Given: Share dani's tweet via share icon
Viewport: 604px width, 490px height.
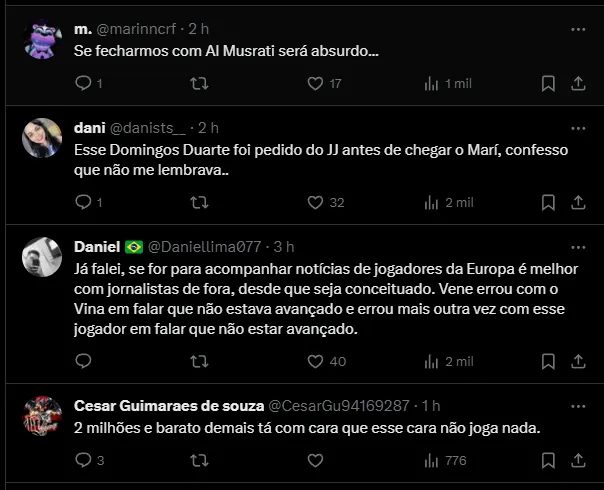Looking at the screenshot, I should pyautogui.click(x=577, y=202).
